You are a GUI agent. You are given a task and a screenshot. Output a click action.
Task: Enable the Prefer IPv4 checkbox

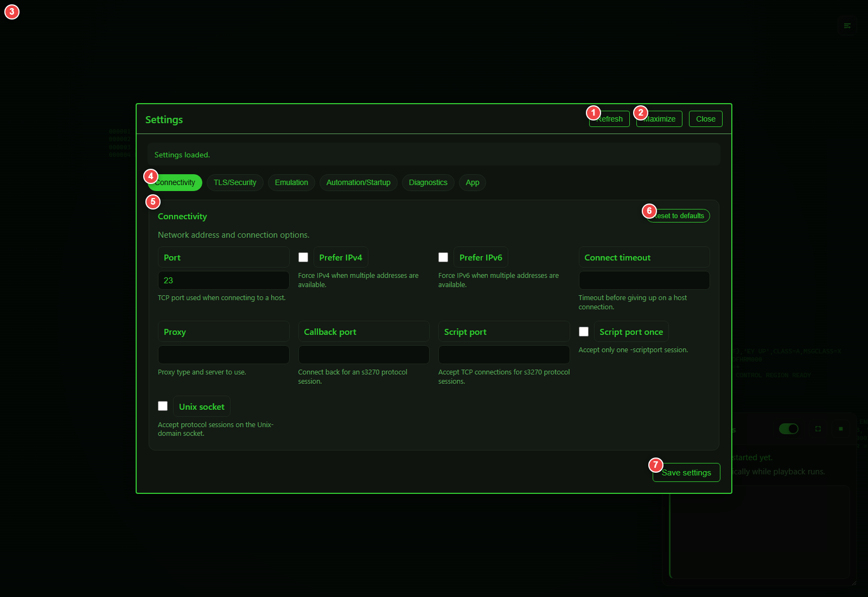tap(303, 257)
